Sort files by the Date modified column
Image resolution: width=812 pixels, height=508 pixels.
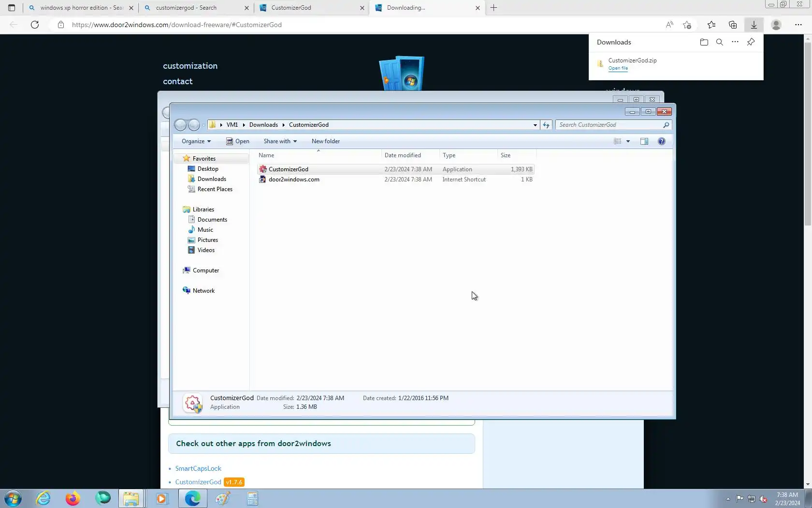pyautogui.click(x=410, y=155)
